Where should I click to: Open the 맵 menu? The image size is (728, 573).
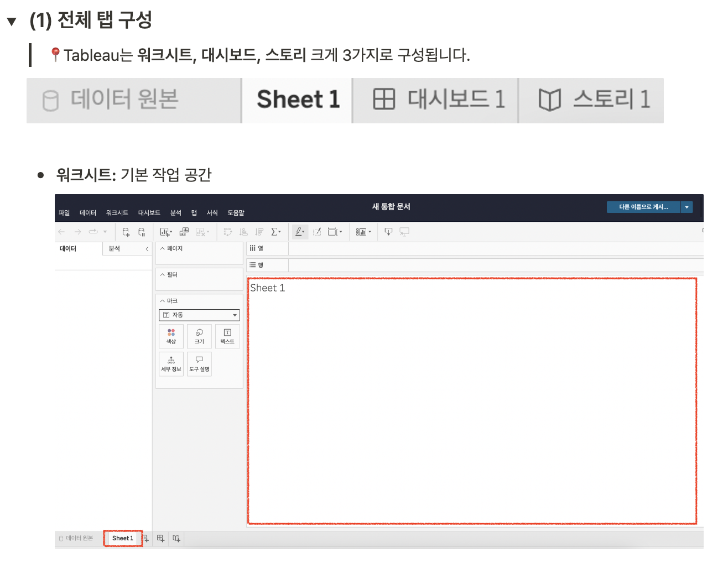pyautogui.click(x=194, y=213)
